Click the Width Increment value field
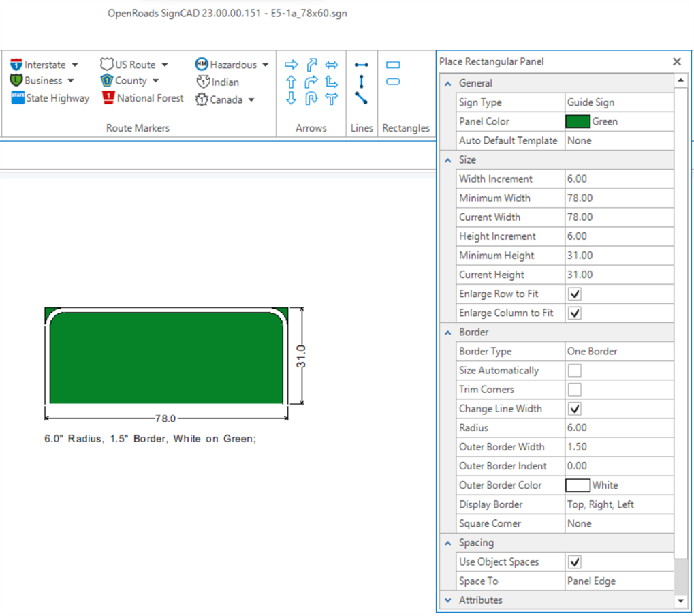694x616 pixels. [x=619, y=179]
